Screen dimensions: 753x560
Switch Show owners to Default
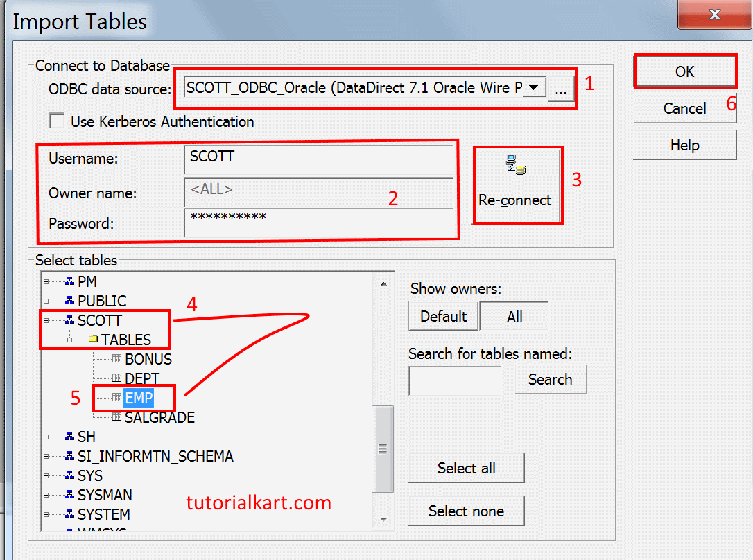click(443, 316)
